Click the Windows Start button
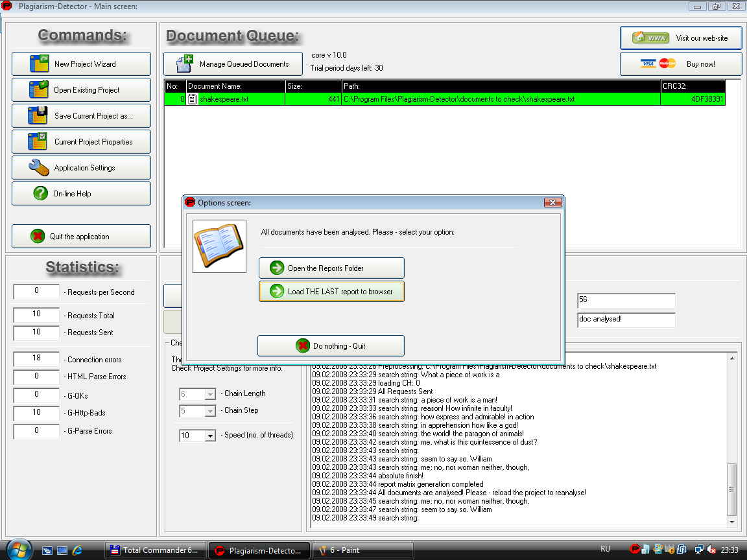747x560 pixels. [x=18, y=549]
